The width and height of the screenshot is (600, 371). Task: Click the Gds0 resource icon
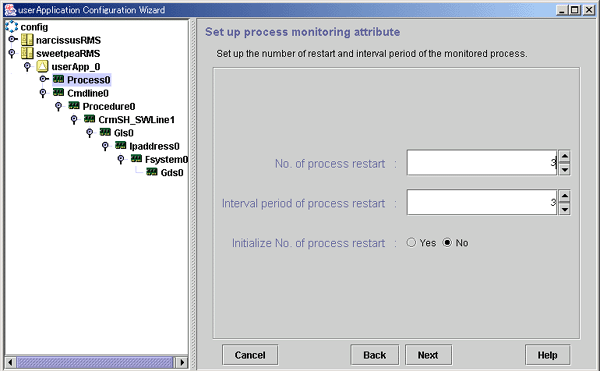[152, 172]
